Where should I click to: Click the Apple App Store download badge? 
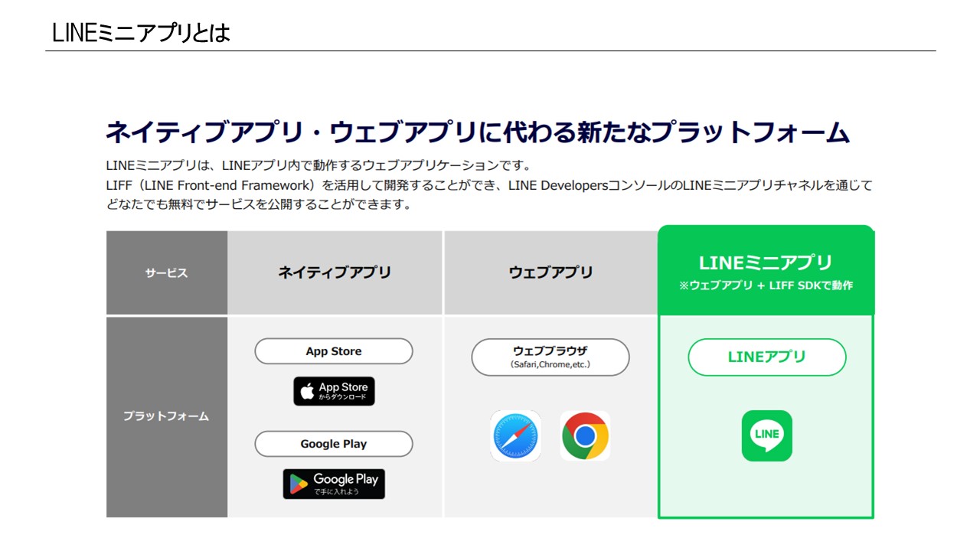[333, 391]
